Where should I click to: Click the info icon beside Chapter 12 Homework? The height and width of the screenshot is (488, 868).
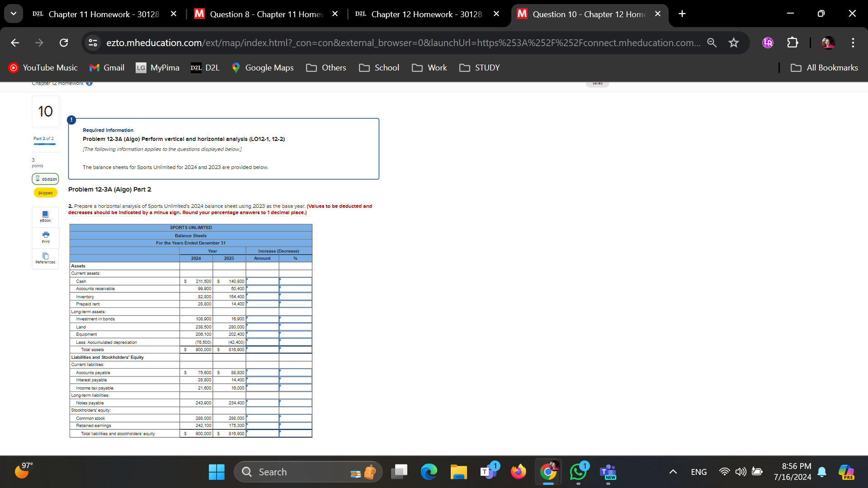[89, 83]
